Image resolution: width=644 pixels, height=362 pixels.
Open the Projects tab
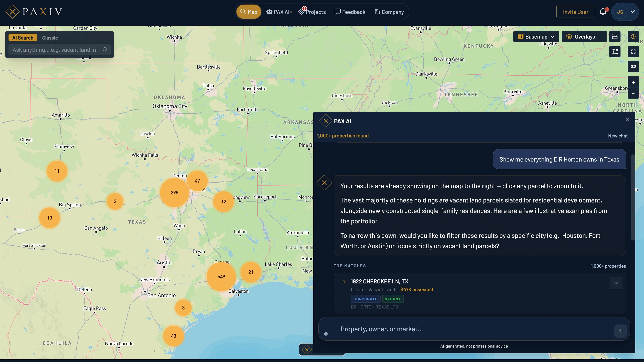[x=312, y=12]
